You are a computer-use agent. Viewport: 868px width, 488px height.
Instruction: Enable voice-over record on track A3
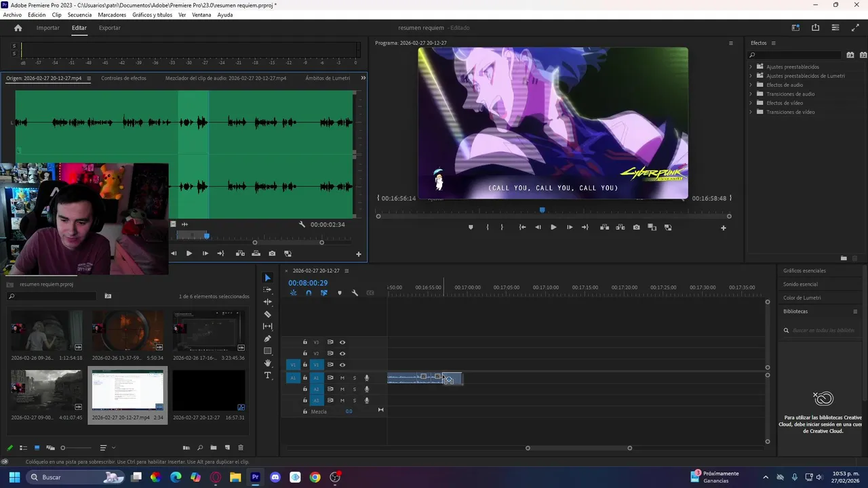click(367, 401)
